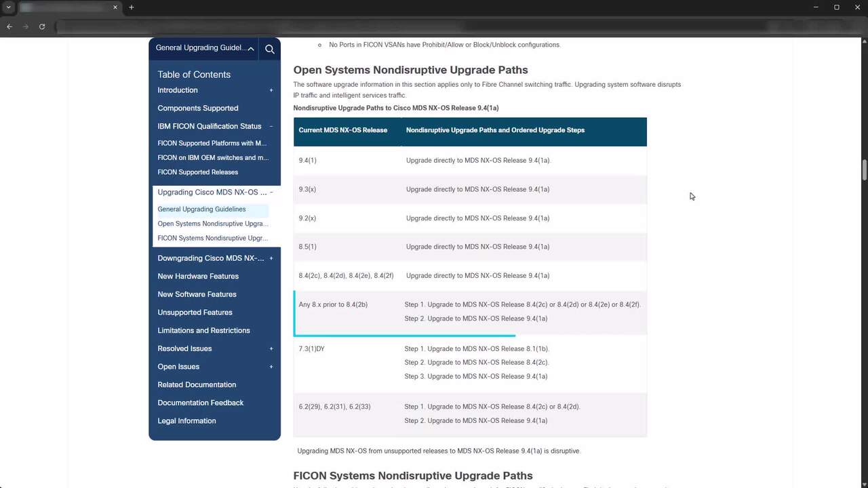Click Open Systems Nondisruptive Upgrade Paths heading
The height and width of the screenshot is (488, 868).
tap(410, 70)
